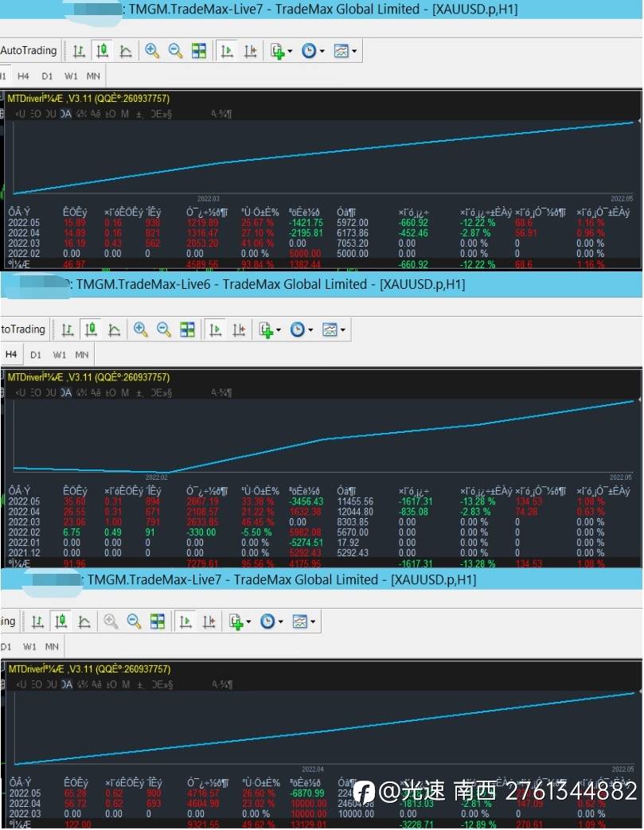This screenshot has height=830, width=644.
Task: Zoom out on chart in bottom Live7 window
Action: [x=134, y=621]
